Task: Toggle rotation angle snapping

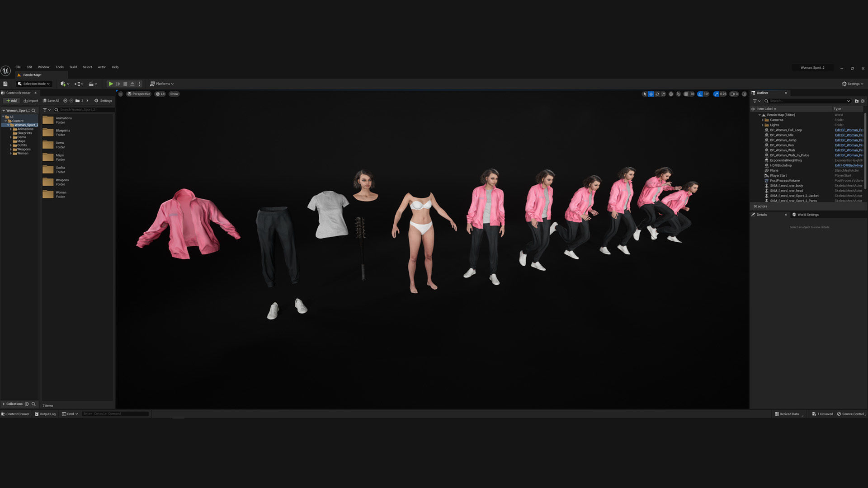Action: 700,94
